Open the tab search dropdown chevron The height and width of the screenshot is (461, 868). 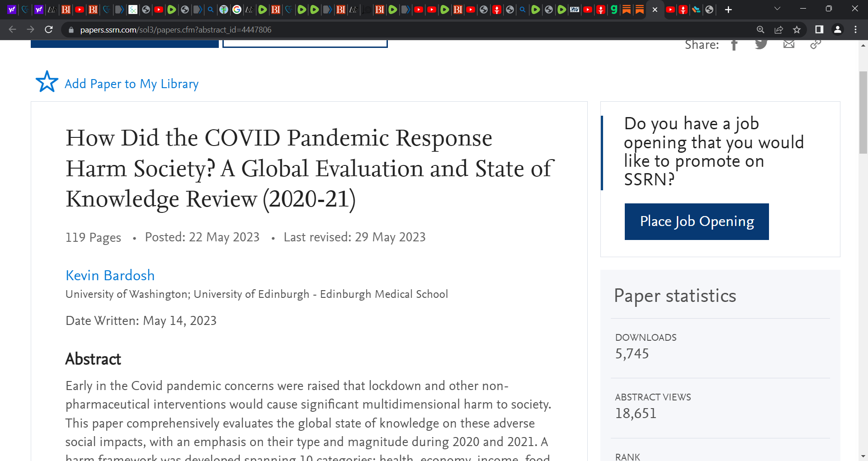(777, 9)
